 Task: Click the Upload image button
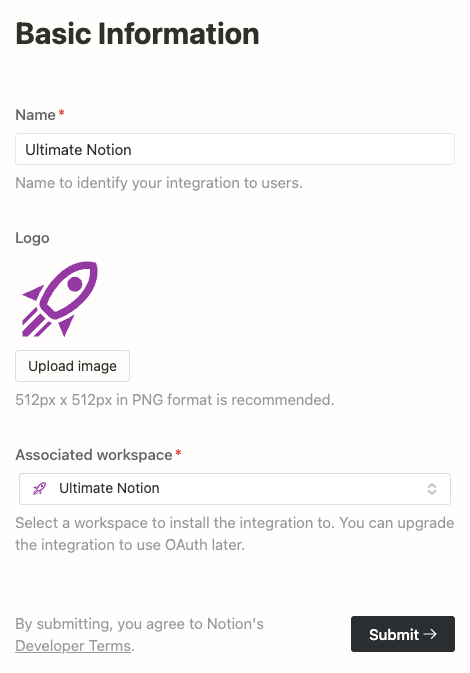click(x=73, y=366)
